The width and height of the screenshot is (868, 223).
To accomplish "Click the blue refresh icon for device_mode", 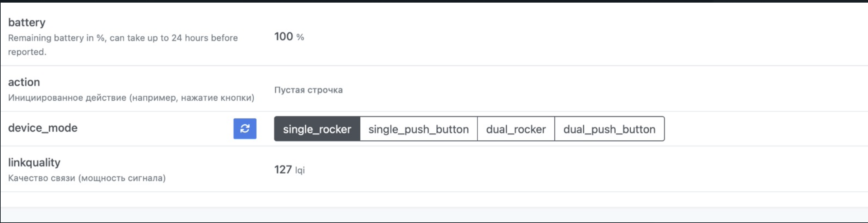I will 245,129.
